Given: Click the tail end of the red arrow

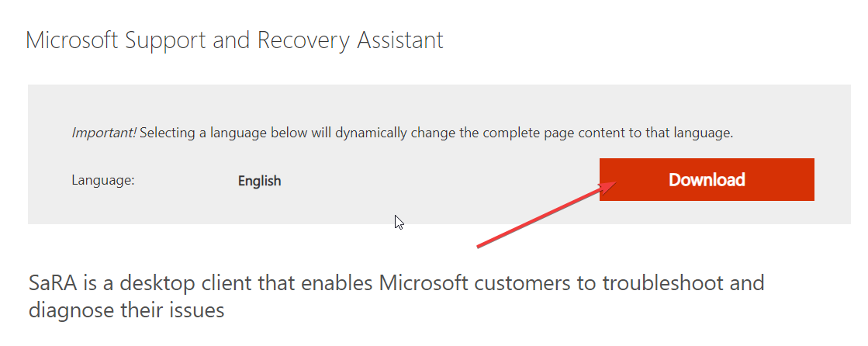Looking at the screenshot, I should tap(480, 245).
